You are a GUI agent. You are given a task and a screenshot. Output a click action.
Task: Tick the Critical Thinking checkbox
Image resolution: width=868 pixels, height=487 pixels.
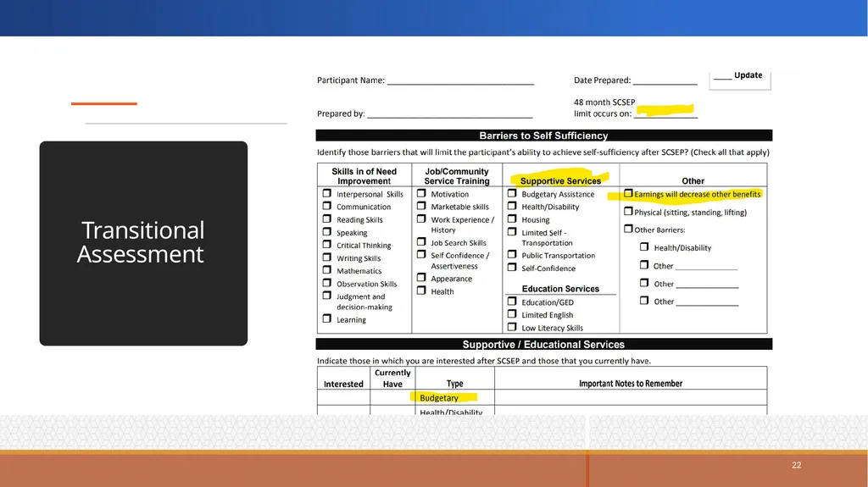pyautogui.click(x=326, y=244)
